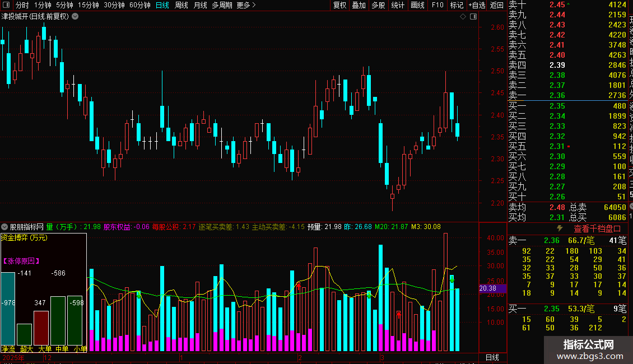Click the 主动买卖差 -4.15 readout
The height and width of the screenshot is (364, 633).
pos(278,227)
